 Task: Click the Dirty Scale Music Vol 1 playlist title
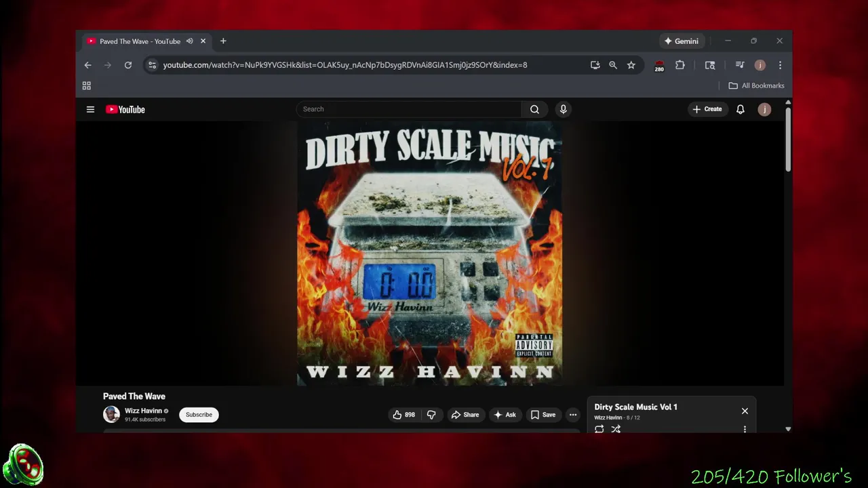[x=635, y=407]
